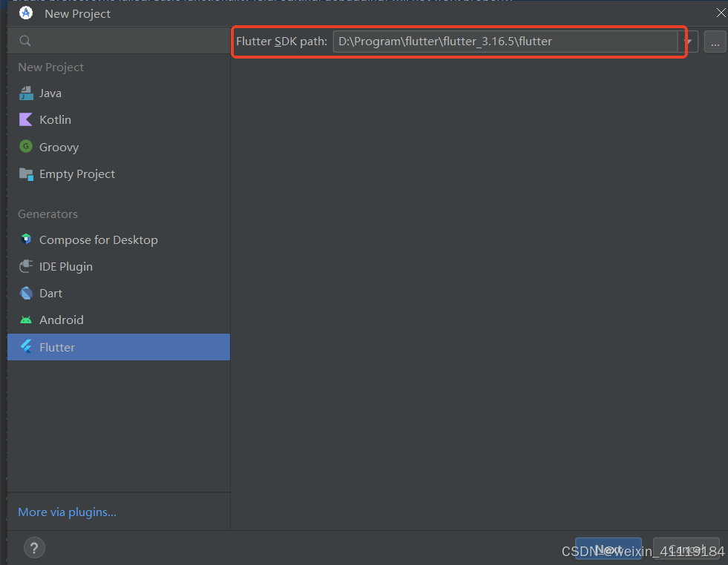This screenshot has height=565, width=728.
Task: Expand the Flutter SDK path dropdown arrow
Action: (688, 42)
